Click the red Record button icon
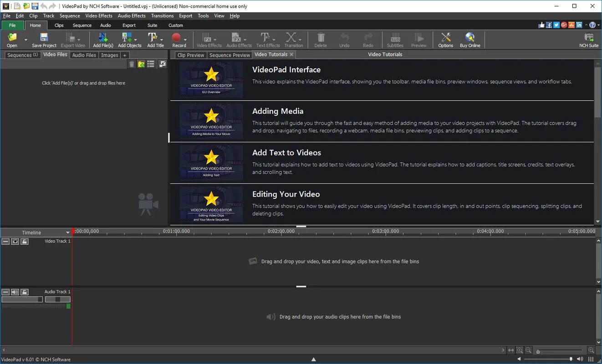602x364 pixels. 177,37
